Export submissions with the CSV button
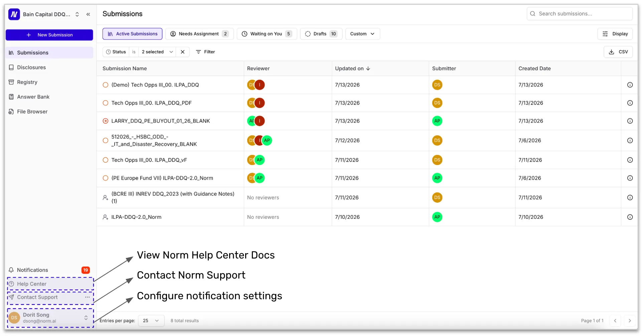 tap(618, 52)
